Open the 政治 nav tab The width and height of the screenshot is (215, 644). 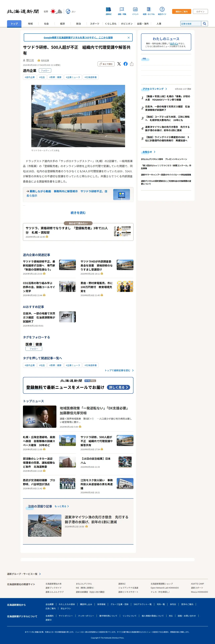[x=78, y=24]
